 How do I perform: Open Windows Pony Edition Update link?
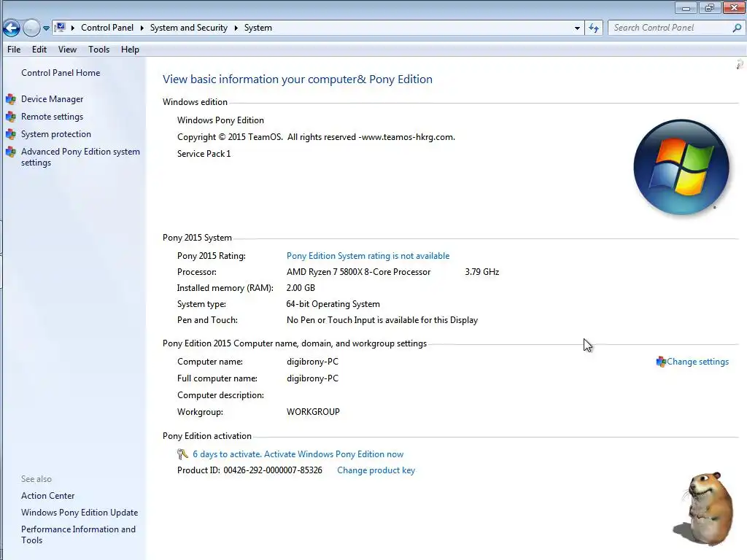pos(80,513)
